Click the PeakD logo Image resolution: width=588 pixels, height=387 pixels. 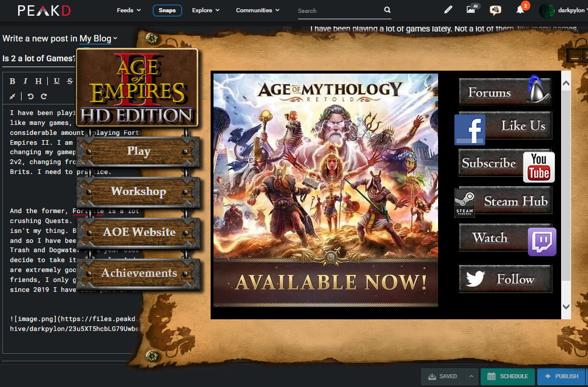(x=44, y=11)
